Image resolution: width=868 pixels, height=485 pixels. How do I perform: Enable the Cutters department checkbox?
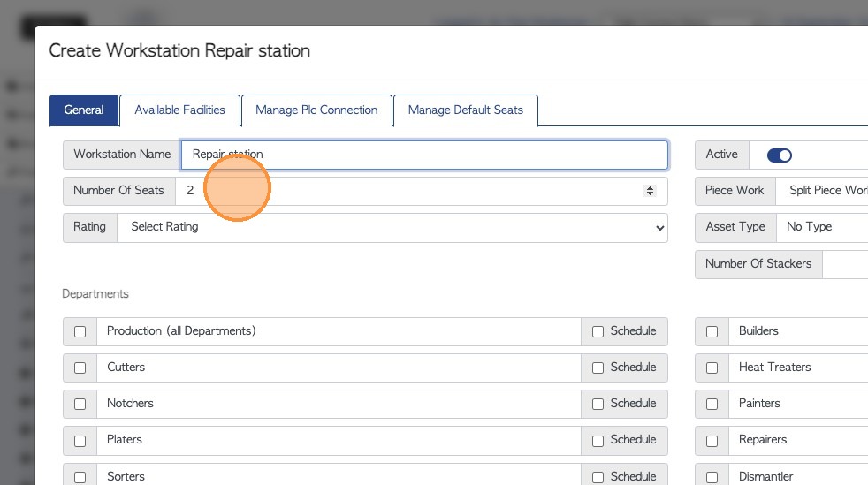(80, 368)
